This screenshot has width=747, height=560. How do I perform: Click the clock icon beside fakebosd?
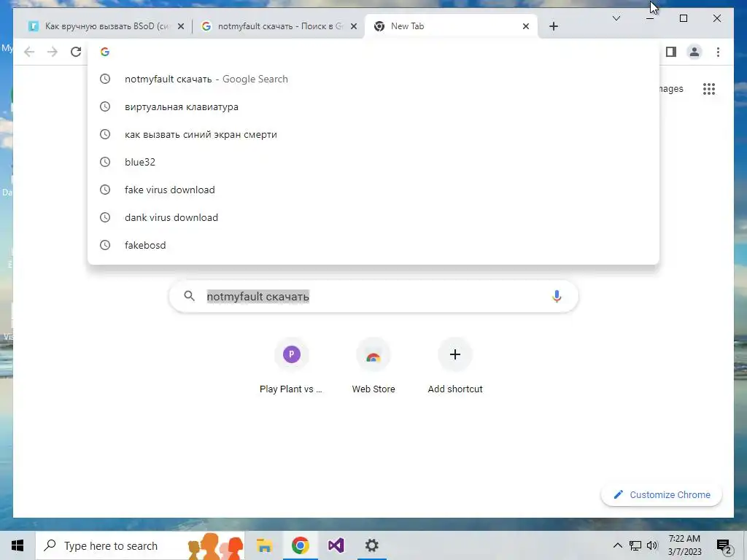tap(105, 245)
